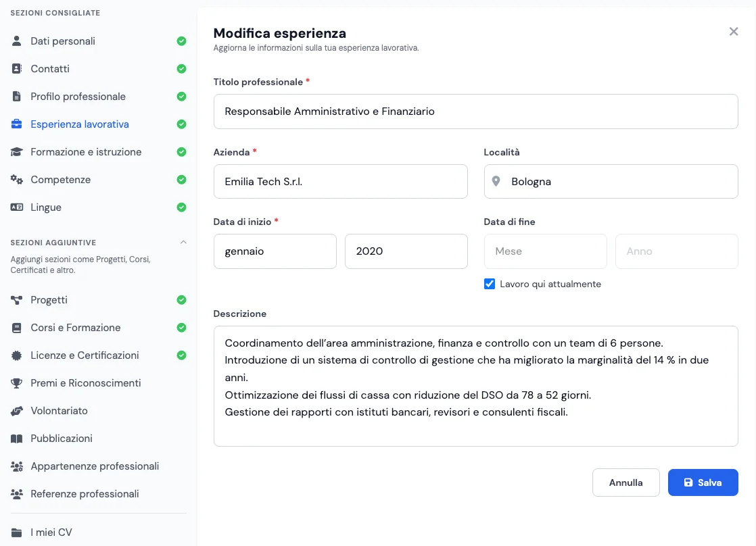Click the Dati personali person icon

(x=16, y=41)
